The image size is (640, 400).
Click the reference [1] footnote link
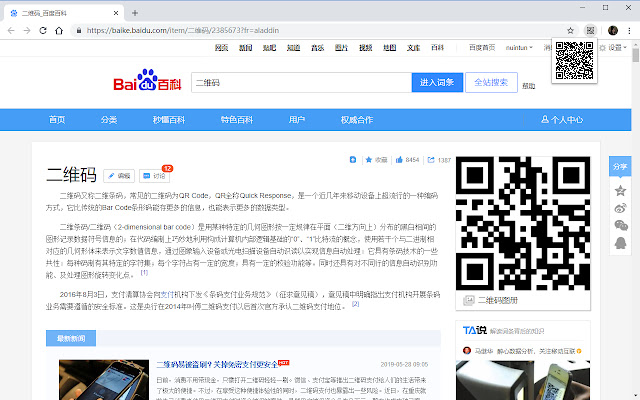pos(144,272)
